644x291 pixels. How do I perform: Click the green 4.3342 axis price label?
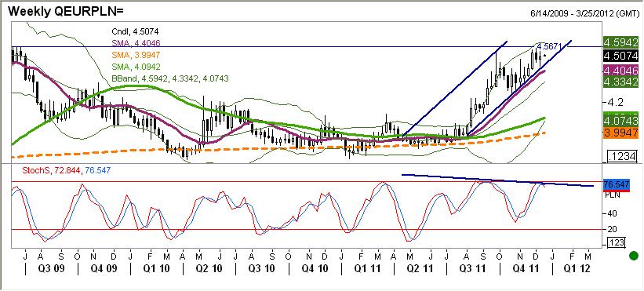point(620,82)
